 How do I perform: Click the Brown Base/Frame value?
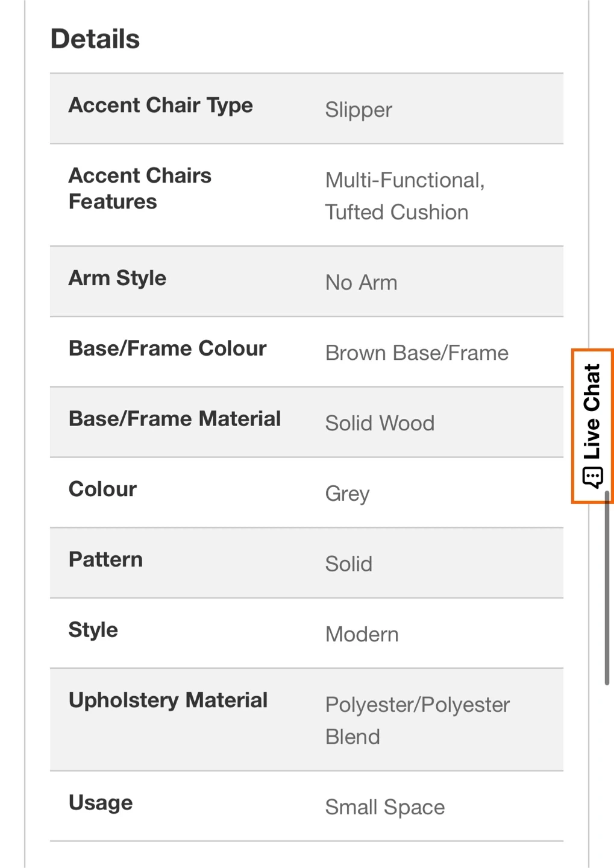(417, 353)
